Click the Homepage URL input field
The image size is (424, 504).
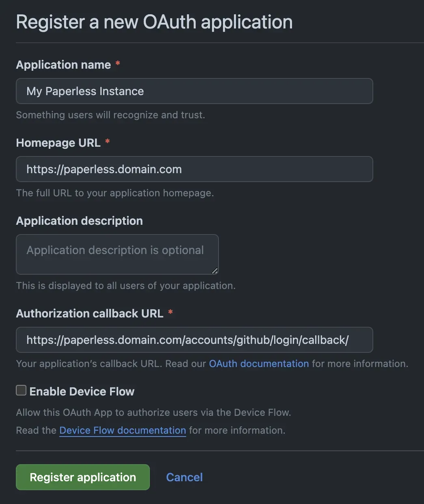click(194, 169)
